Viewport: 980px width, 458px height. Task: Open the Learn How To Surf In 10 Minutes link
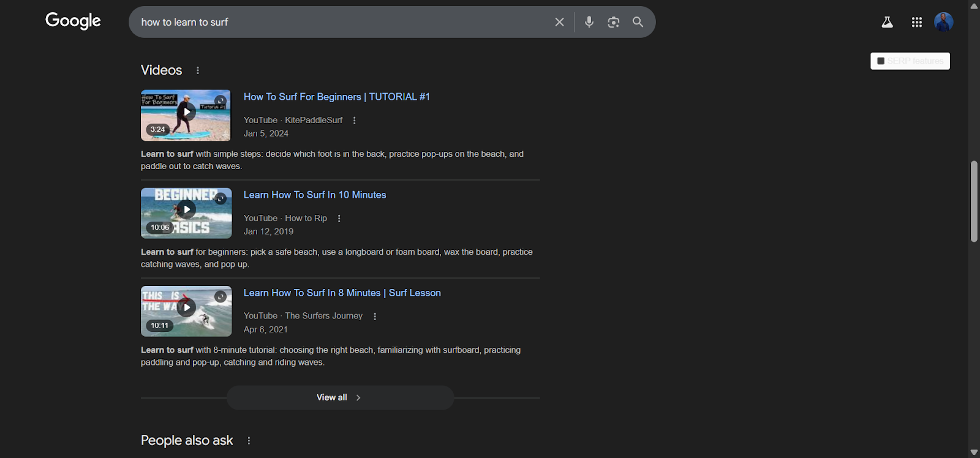(x=315, y=195)
